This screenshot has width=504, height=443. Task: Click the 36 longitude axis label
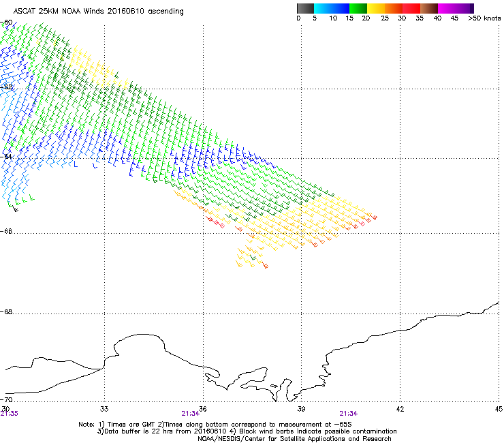pos(203,409)
